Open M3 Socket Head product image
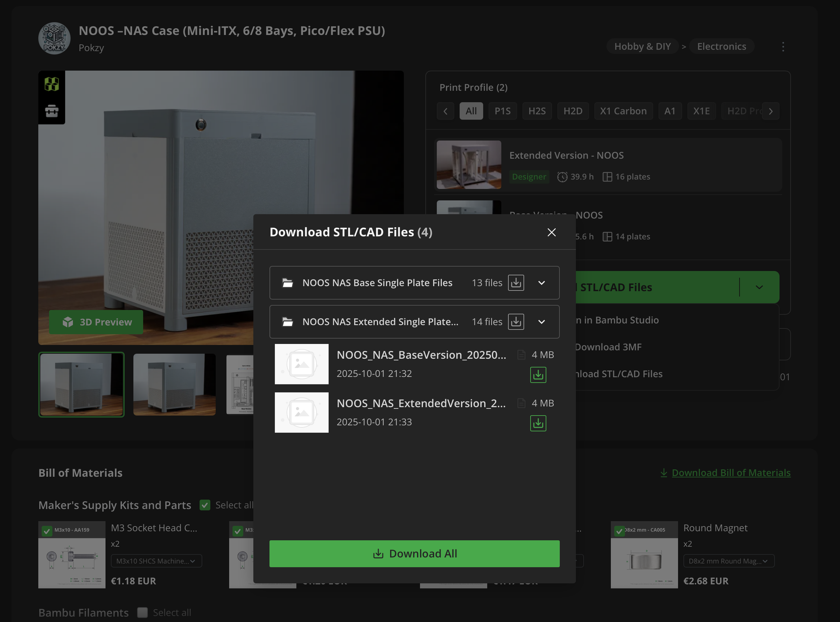Screen dimensions: 840x622 (x=72, y=555)
